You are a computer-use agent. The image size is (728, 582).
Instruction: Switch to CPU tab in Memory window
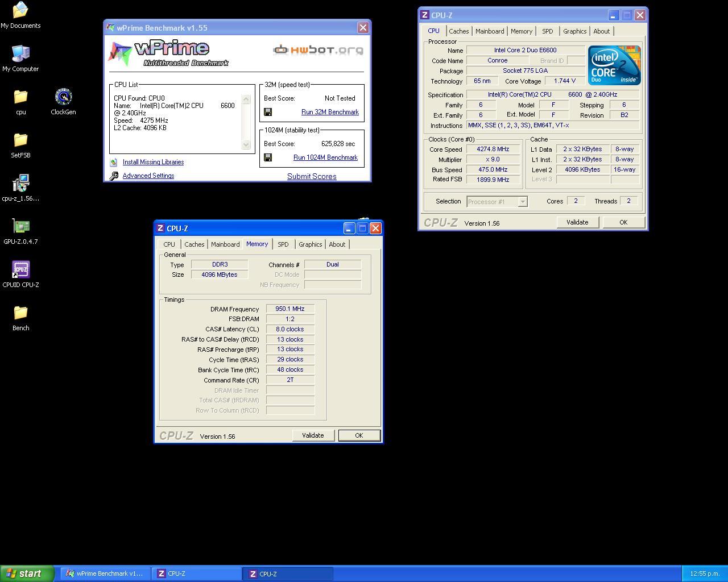[x=169, y=244]
